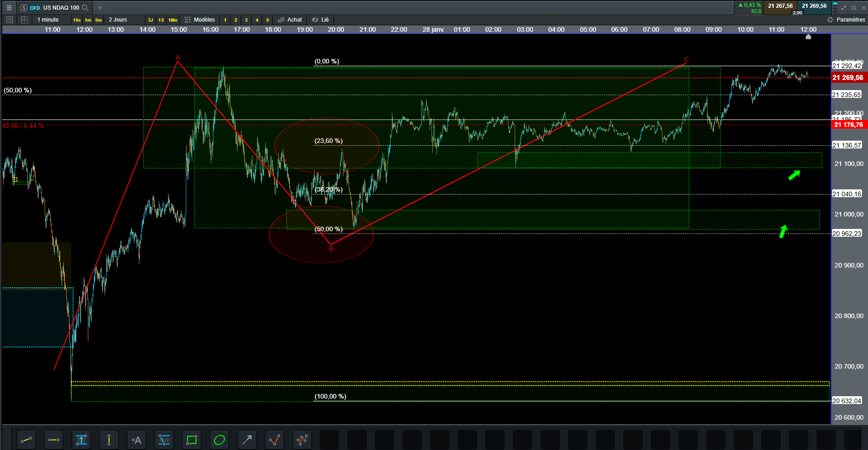Open the 2 Jours period dropdown
This screenshot has width=868, height=450.
point(118,20)
